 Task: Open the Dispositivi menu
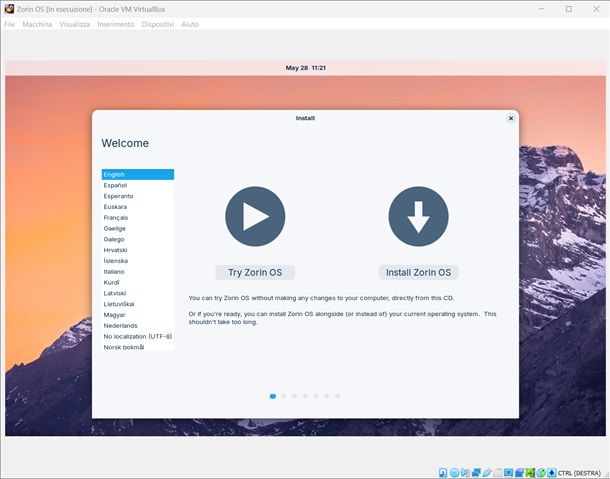coord(158,24)
